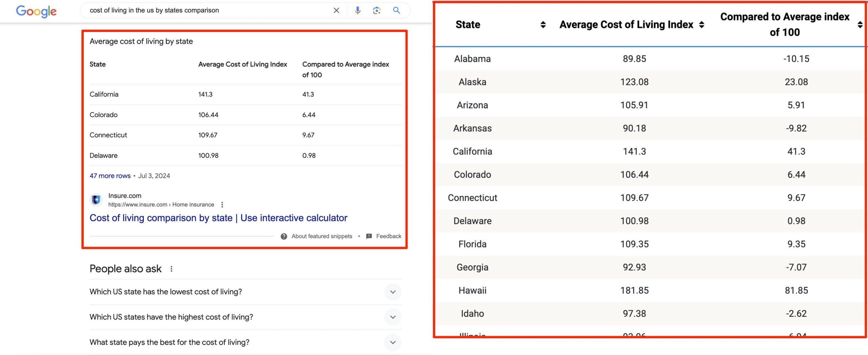868x355 pixels.
Task: Click 'Average Cost of Living Index' large table header
Action: click(626, 24)
